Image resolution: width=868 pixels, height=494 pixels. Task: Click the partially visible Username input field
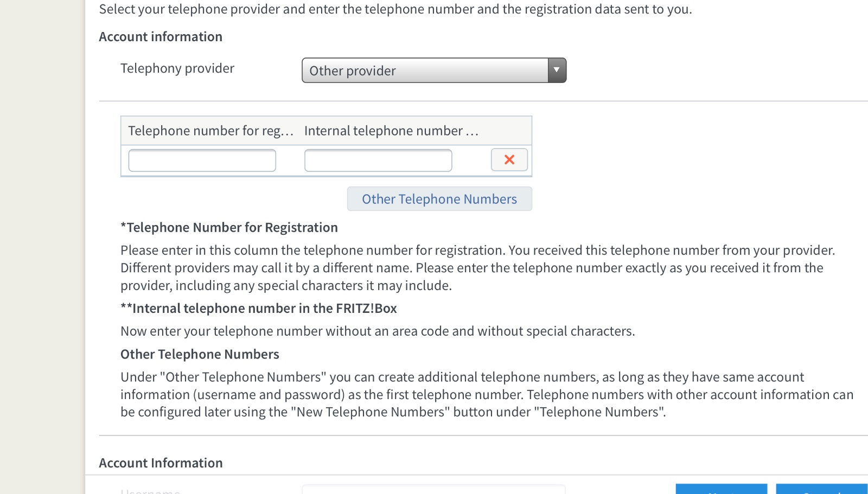433,489
